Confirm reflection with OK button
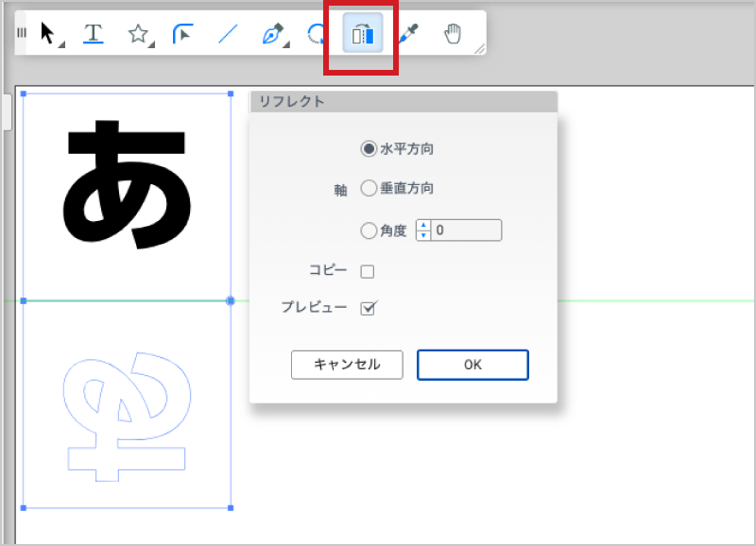 coord(473,365)
